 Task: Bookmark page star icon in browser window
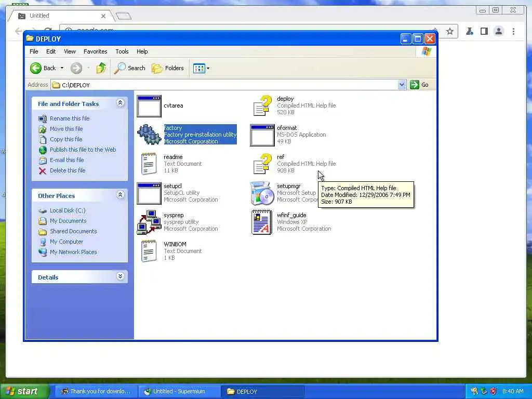[x=450, y=32]
